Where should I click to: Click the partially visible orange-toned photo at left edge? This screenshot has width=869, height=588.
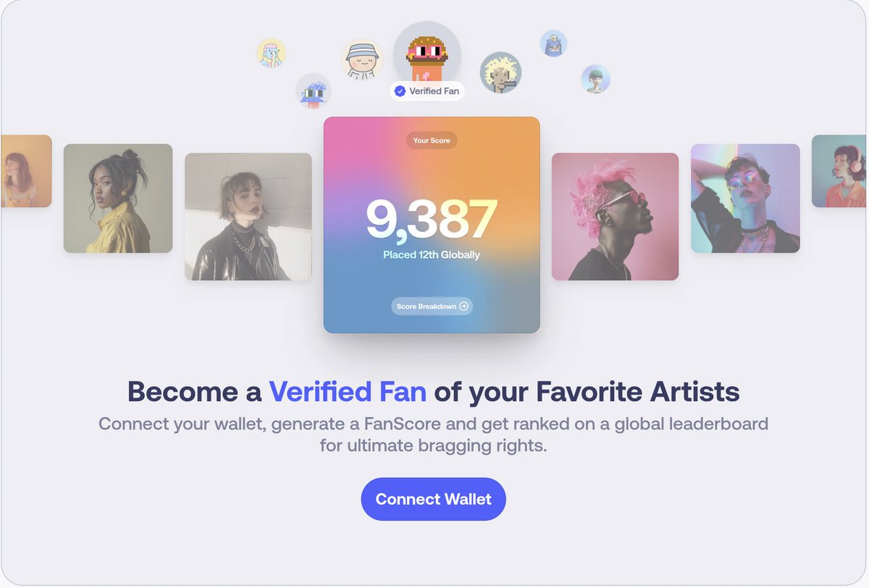pos(26,171)
